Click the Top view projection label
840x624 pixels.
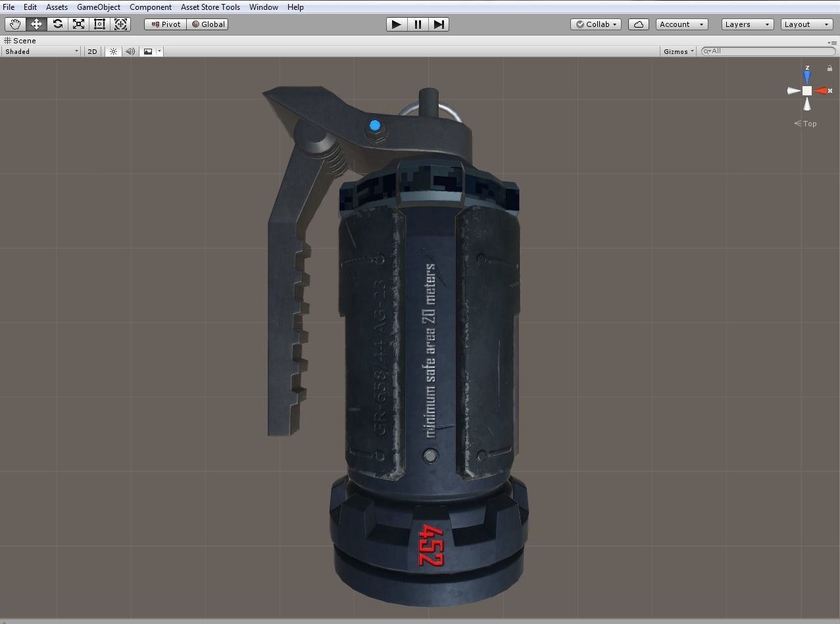coord(805,124)
